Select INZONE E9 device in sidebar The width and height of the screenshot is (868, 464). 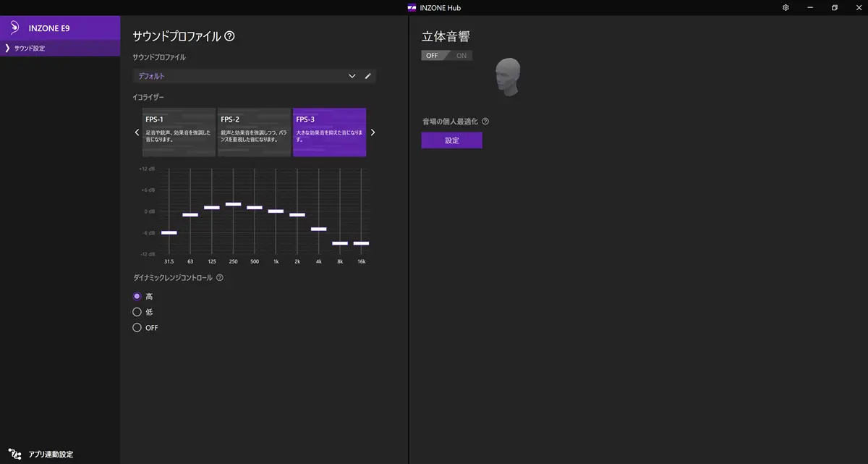pos(60,28)
